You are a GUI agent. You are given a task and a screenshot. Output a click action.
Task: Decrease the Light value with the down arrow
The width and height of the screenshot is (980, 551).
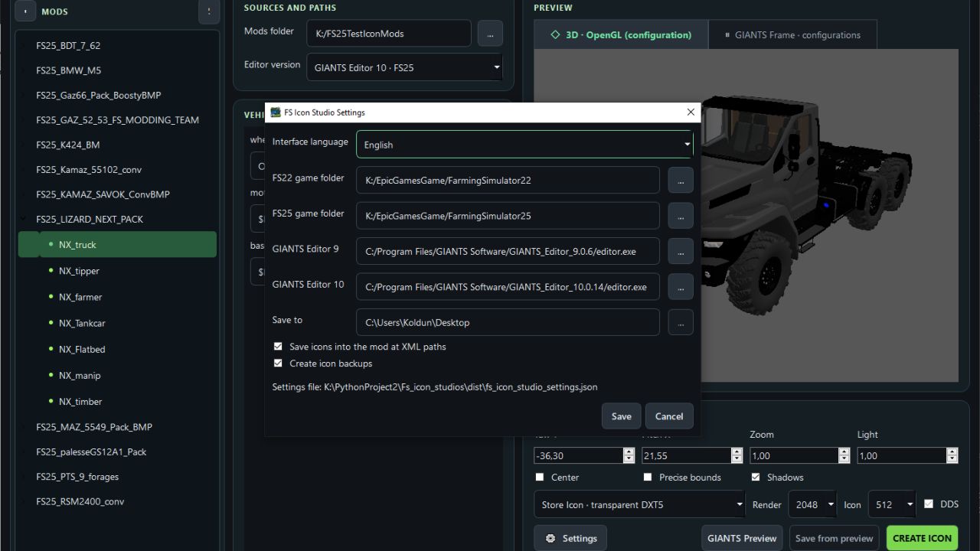952,459
